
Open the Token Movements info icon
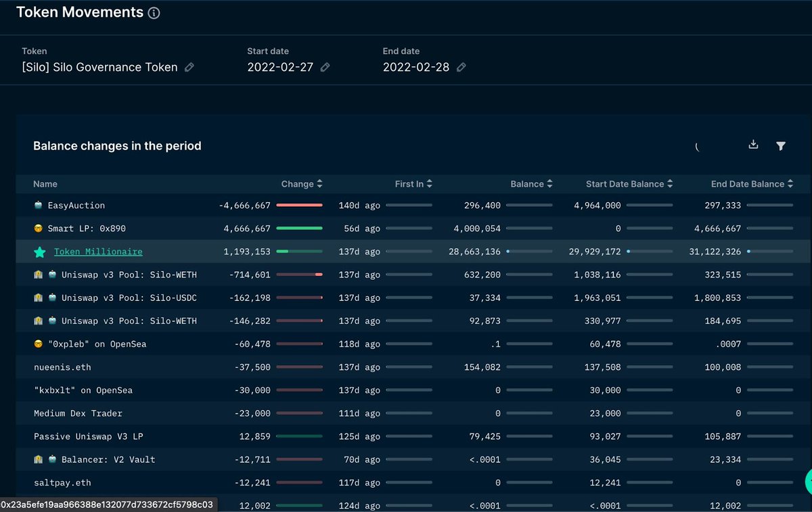(154, 13)
